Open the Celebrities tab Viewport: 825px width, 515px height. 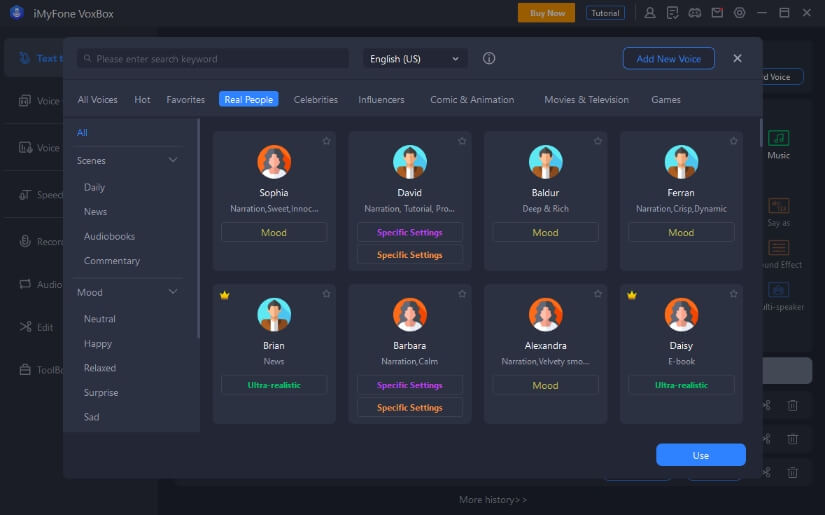316,99
